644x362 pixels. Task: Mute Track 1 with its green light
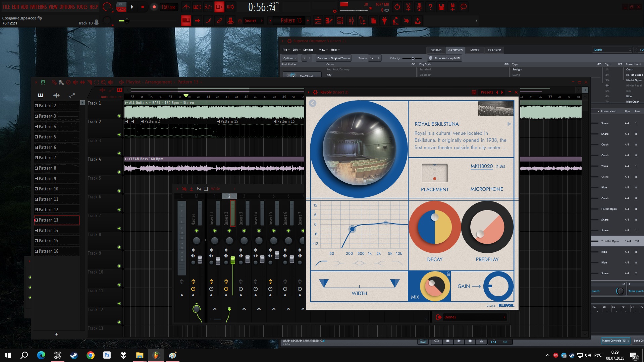pyautogui.click(x=119, y=116)
